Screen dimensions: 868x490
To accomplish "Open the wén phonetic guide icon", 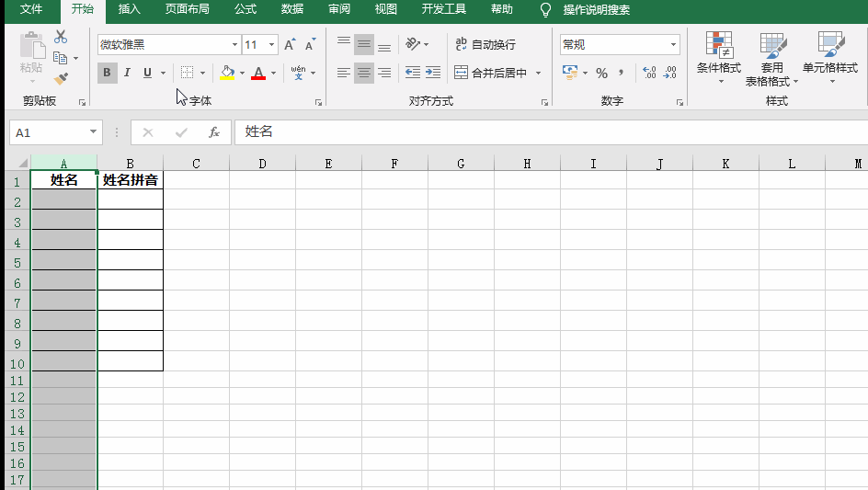I will coord(298,73).
